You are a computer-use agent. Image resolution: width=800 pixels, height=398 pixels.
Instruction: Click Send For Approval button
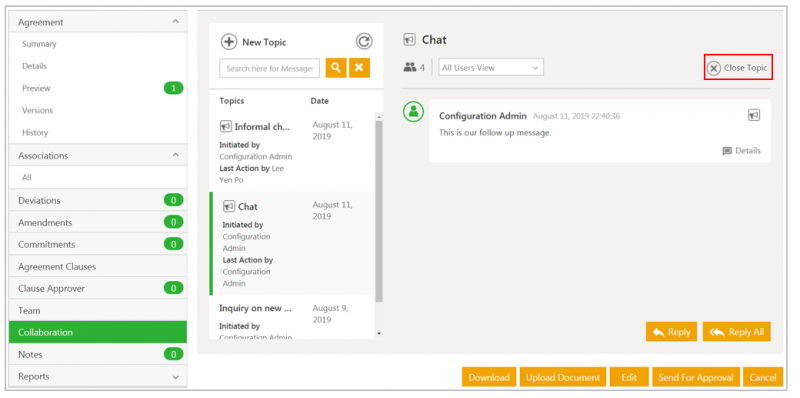coord(695,377)
